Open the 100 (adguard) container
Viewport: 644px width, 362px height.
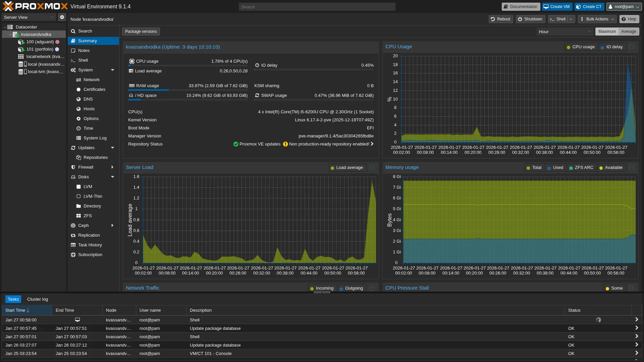tap(40, 42)
